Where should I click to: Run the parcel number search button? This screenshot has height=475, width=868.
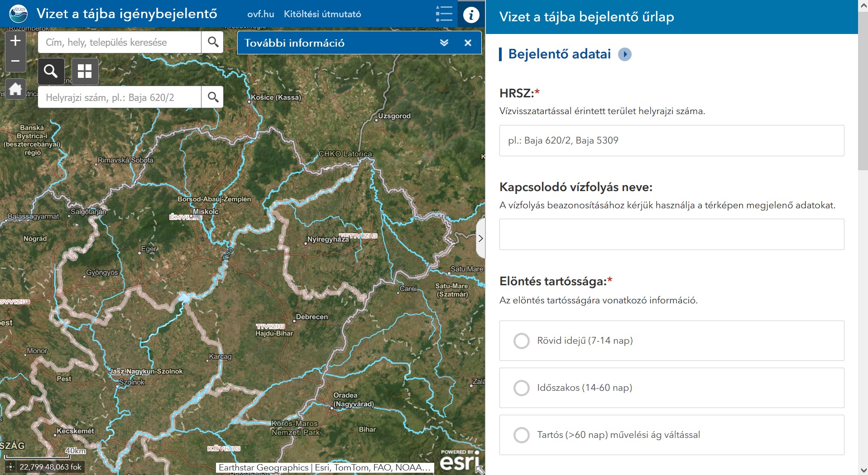213,97
